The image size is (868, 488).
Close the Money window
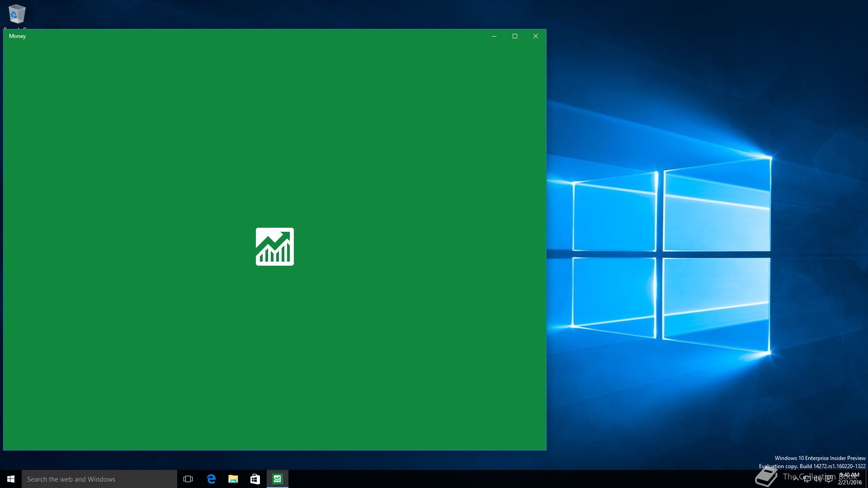pos(536,36)
